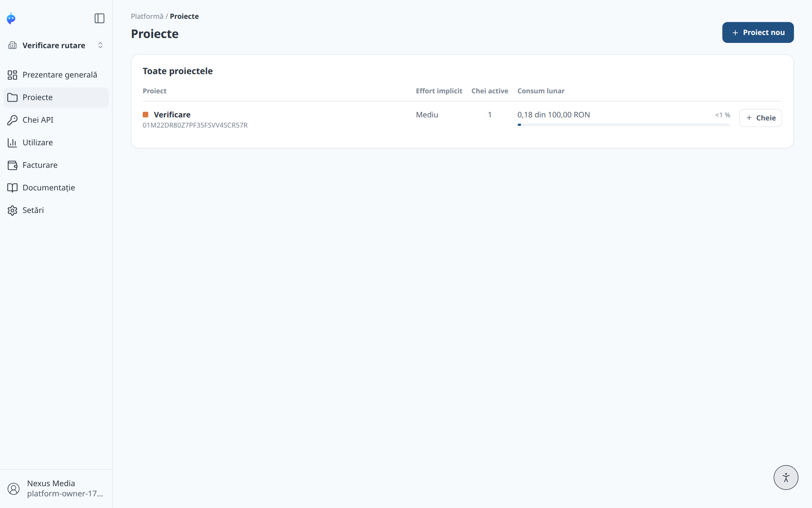Viewport: 812px width, 508px height.
Task: Click the organization building icon
Action: coord(12,45)
